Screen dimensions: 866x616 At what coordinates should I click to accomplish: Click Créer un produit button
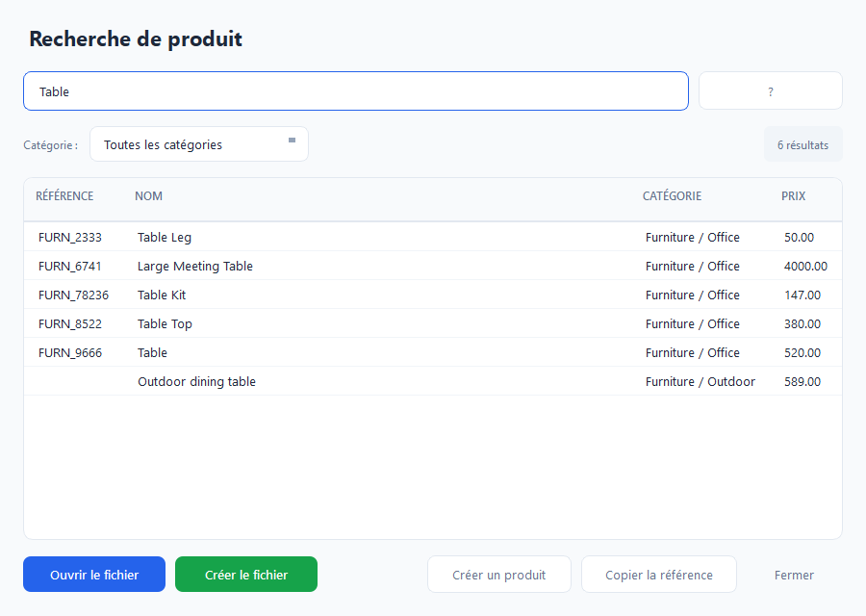(x=499, y=575)
